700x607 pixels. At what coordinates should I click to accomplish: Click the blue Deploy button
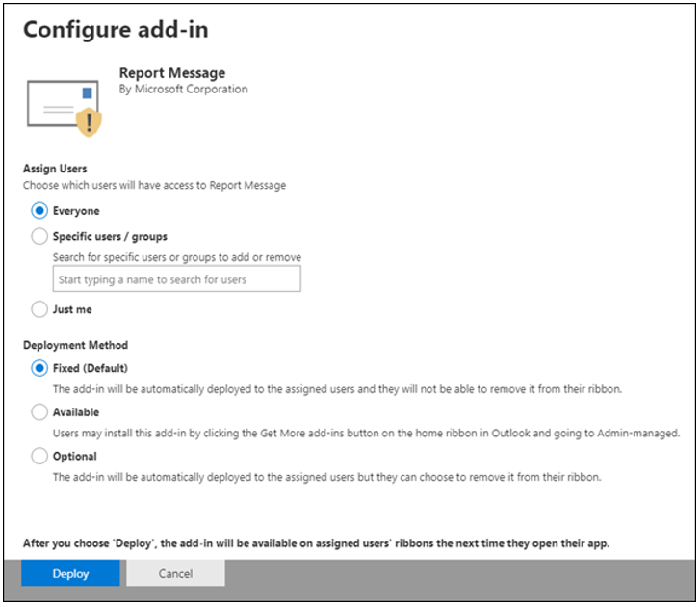pyautogui.click(x=70, y=573)
